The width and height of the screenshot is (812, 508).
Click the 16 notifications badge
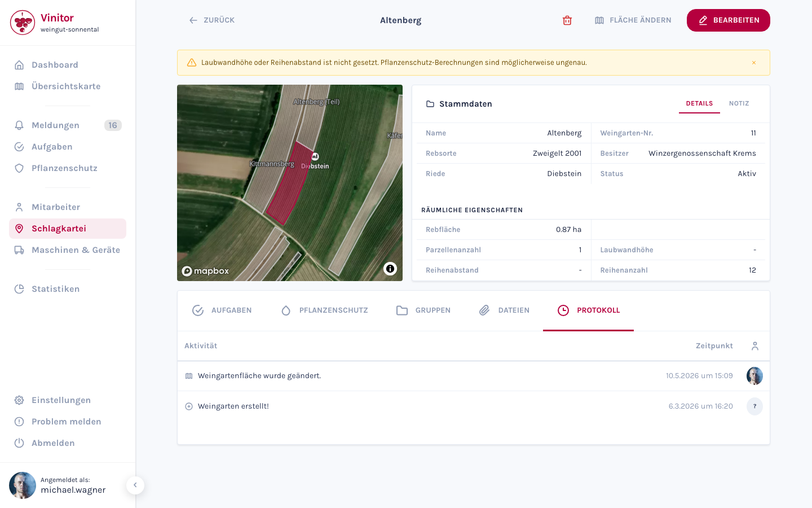pyautogui.click(x=113, y=125)
